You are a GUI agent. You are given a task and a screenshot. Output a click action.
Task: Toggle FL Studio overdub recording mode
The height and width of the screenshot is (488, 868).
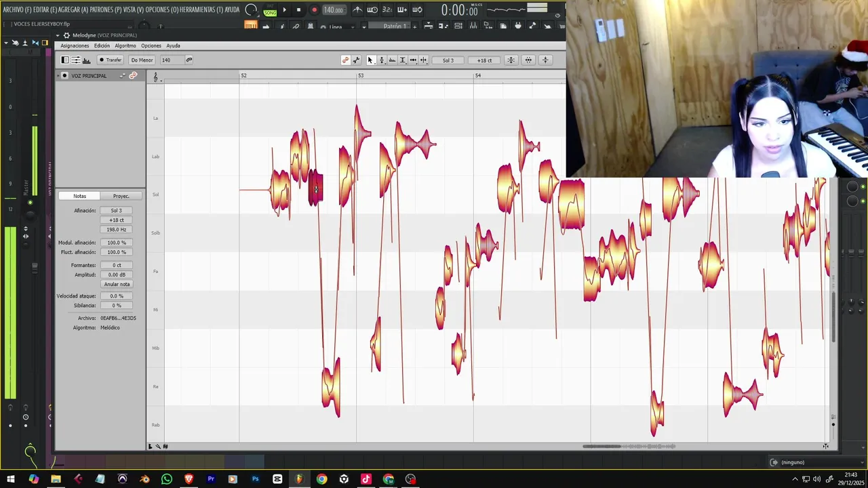coord(402,9)
